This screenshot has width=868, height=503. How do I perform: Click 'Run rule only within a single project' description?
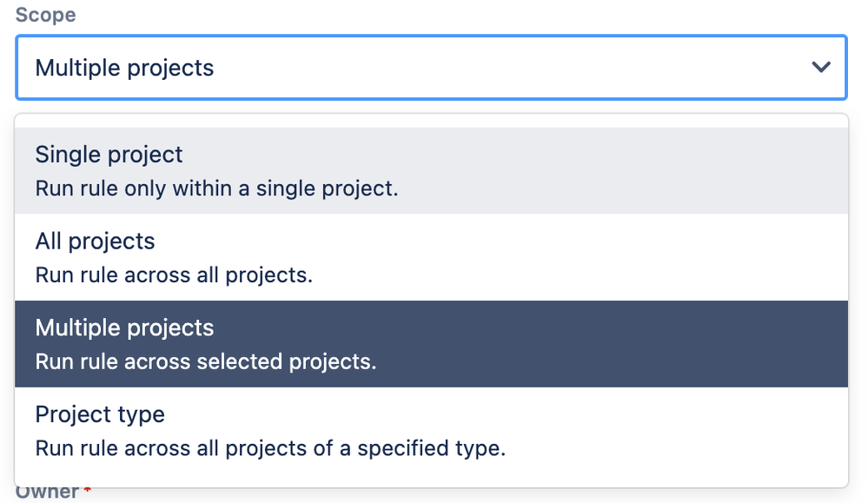click(x=216, y=188)
